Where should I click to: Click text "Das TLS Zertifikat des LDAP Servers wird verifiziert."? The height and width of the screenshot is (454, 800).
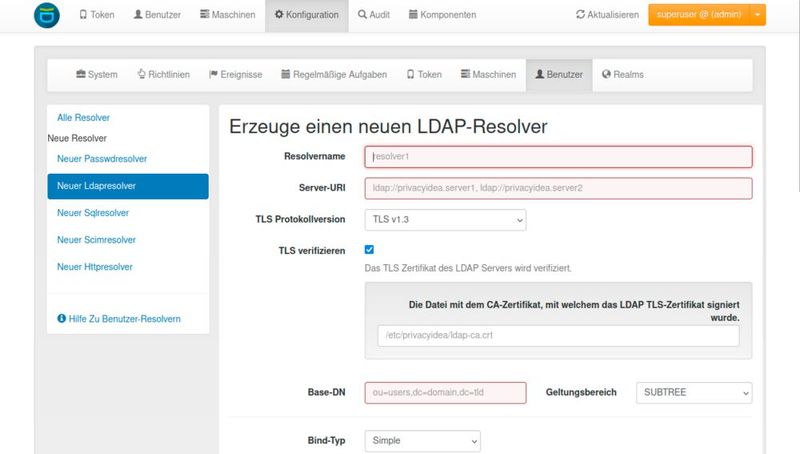point(468,268)
